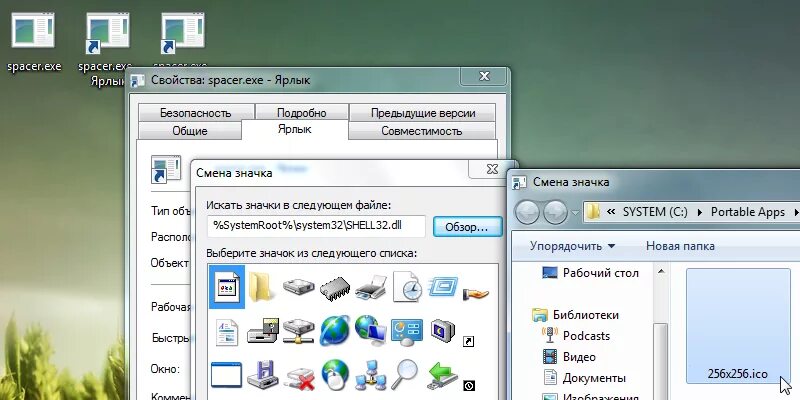Go forward with the Forward arrow button

[x=556, y=212]
